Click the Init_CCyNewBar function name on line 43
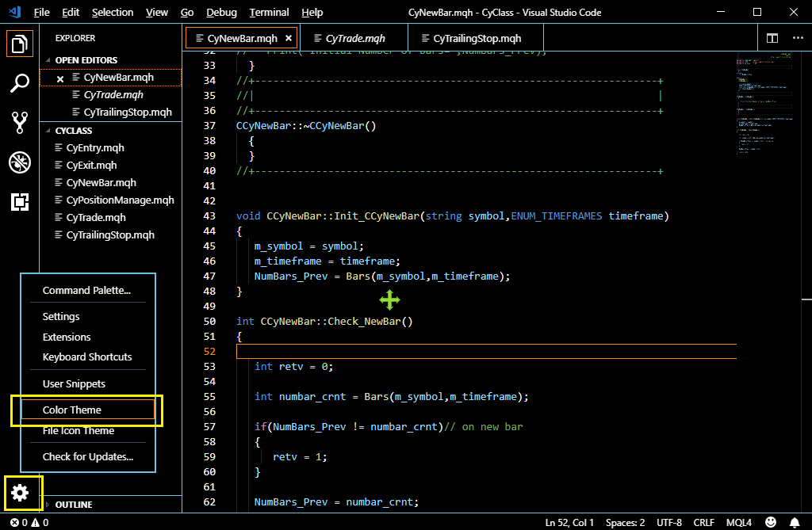Image resolution: width=812 pixels, height=530 pixels. pyautogui.click(x=377, y=215)
